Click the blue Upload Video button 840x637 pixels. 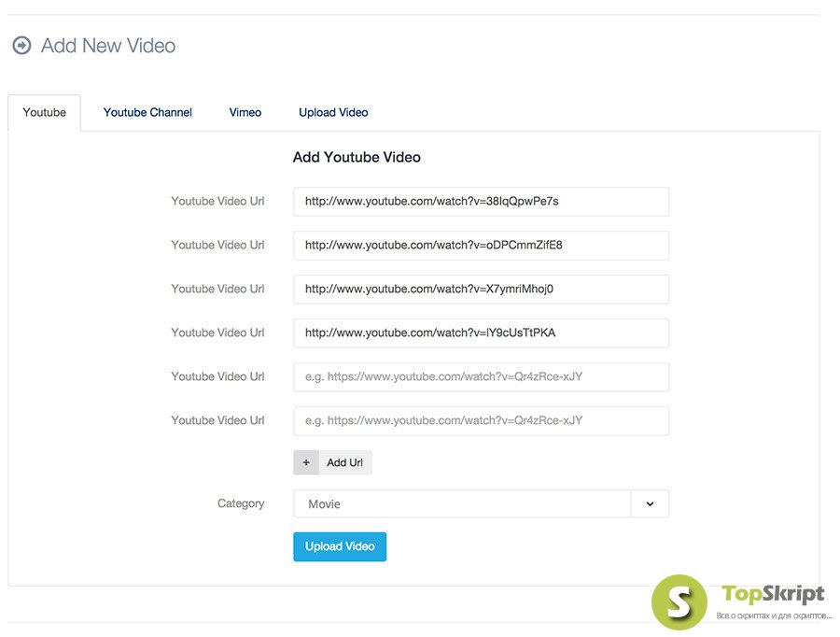[x=340, y=547]
